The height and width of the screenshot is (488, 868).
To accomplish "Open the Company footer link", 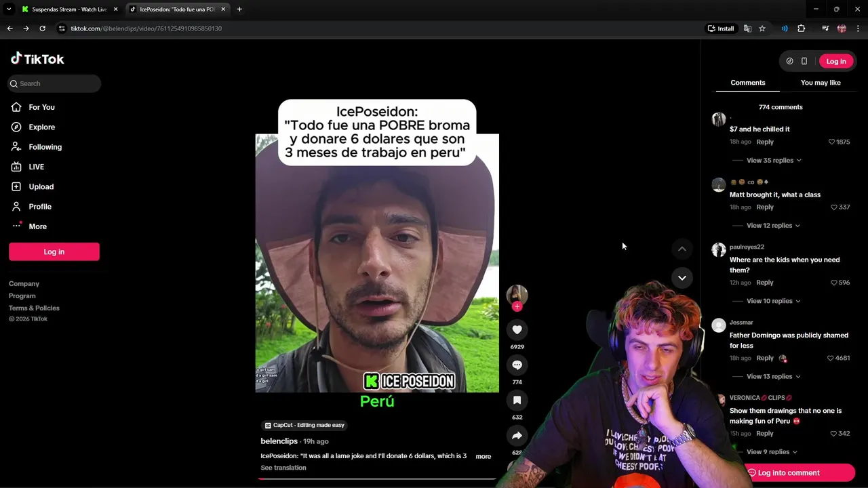I will (24, 284).
